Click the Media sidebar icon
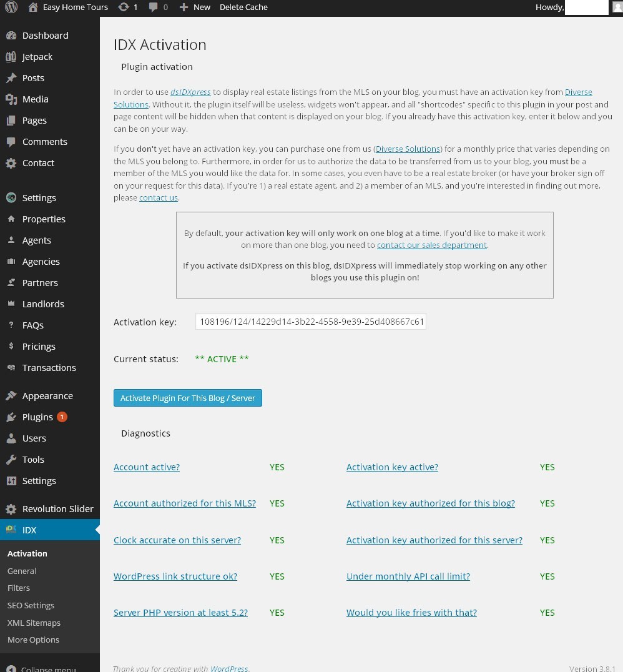Screen dimensions: 623x672 click(x=11, y=99)
